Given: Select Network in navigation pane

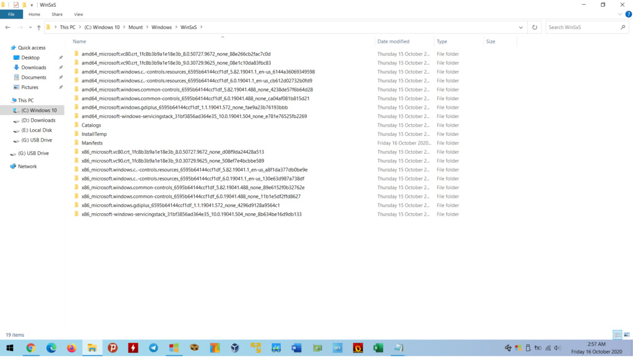Looking at the screenshot, I should [x=27, y=166].
